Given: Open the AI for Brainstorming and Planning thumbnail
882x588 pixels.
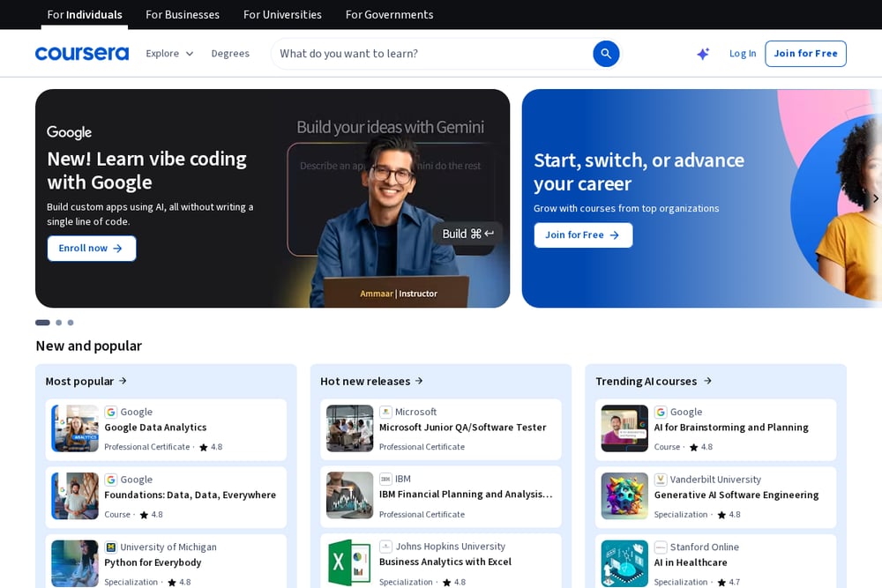Looking at the screenshot, I should click(624, 428).
